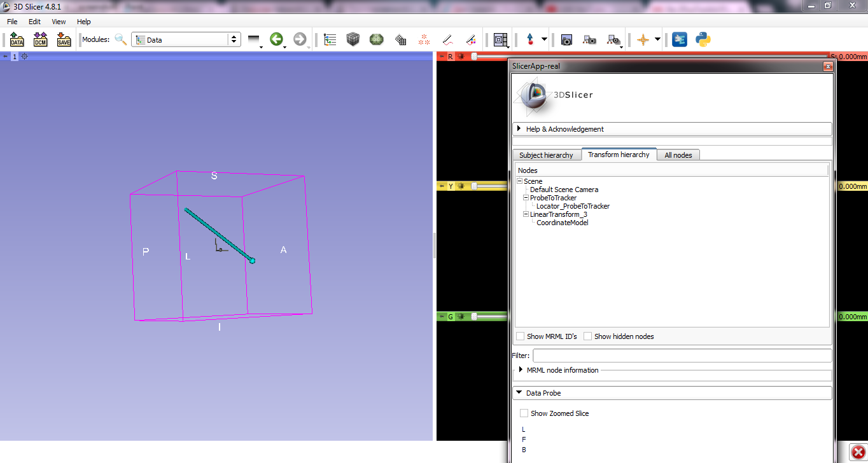Collapse the ProbeToTracker tree node
The width and height of the screenshot is (868, 463).
(524, 197)
